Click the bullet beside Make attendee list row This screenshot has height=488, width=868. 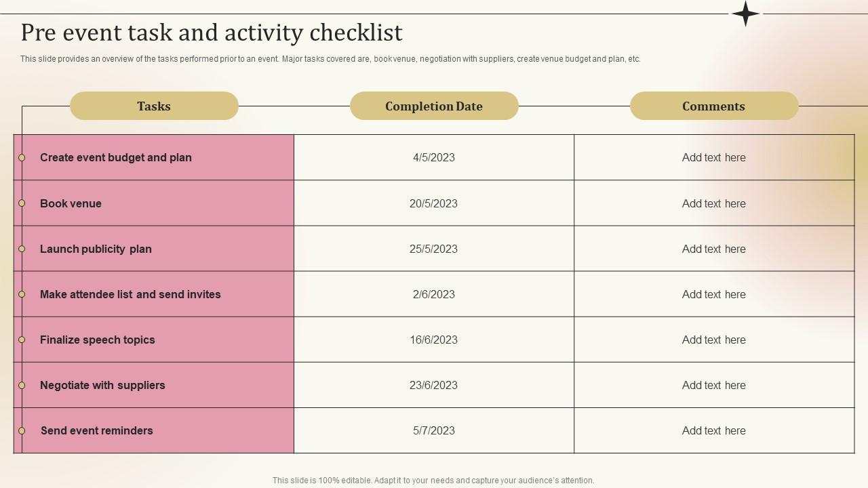(22, 294)
